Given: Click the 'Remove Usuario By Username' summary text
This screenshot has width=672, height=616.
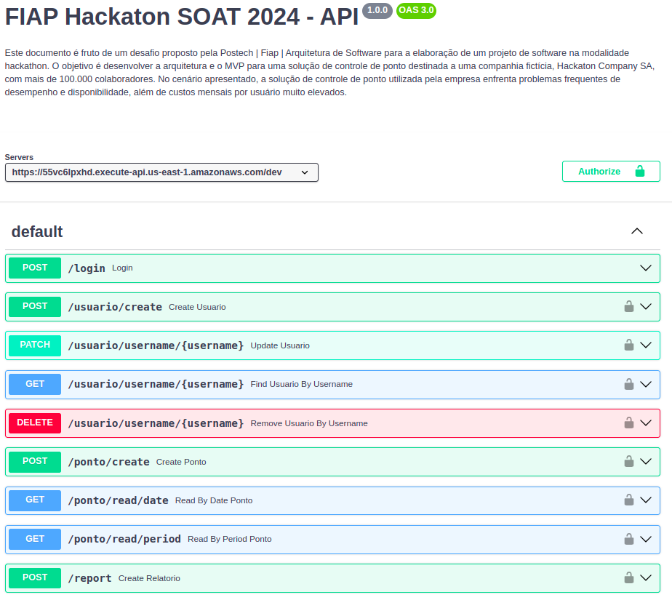Looking at the screenshot, I should tap(309, 423).
